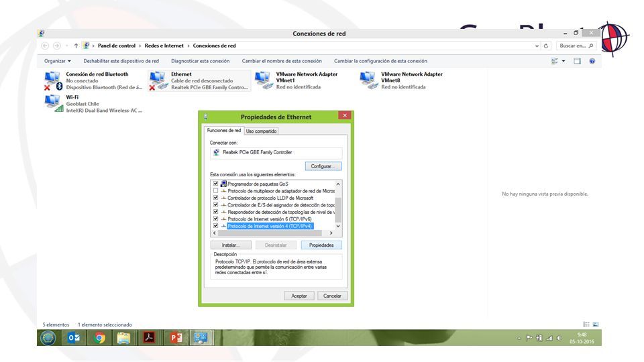Uncheck Protocolo de Internet versión 4 (TCP/IPv4)
644x362 pixels.
coord(215,226)
